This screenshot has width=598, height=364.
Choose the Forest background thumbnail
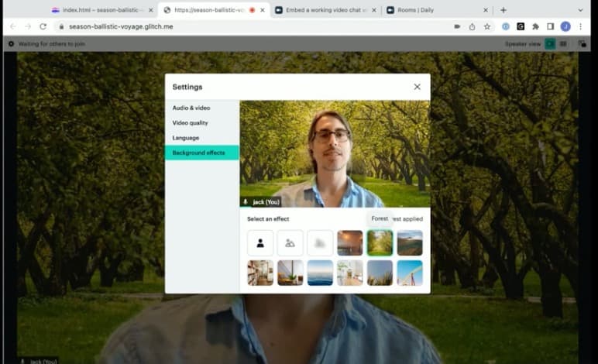point(380,242)
